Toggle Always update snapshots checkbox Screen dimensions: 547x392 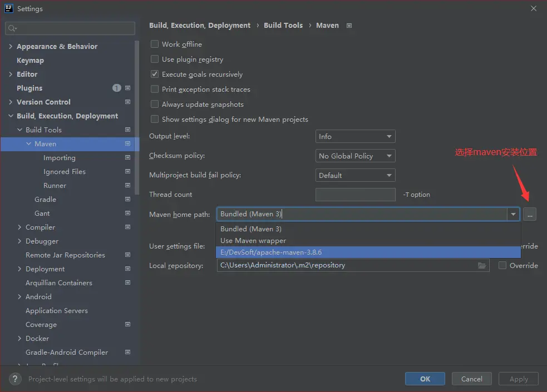(x=155, y=105)
